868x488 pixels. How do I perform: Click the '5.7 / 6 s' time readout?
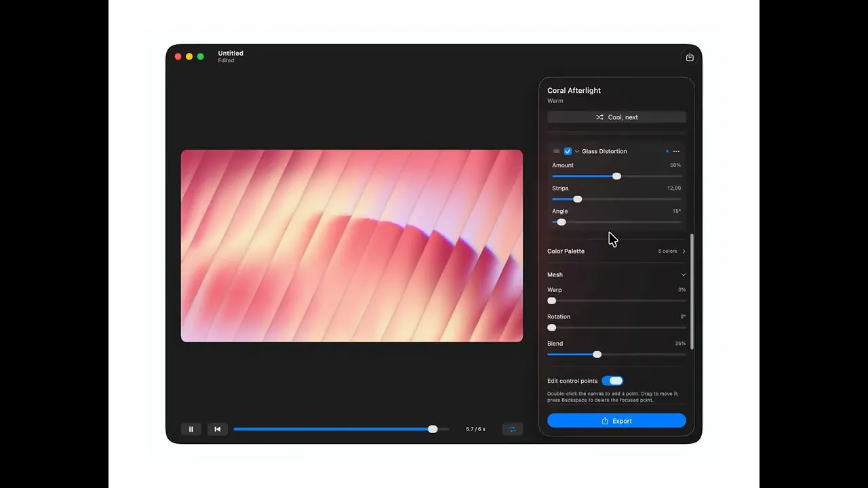coord(475,429)
